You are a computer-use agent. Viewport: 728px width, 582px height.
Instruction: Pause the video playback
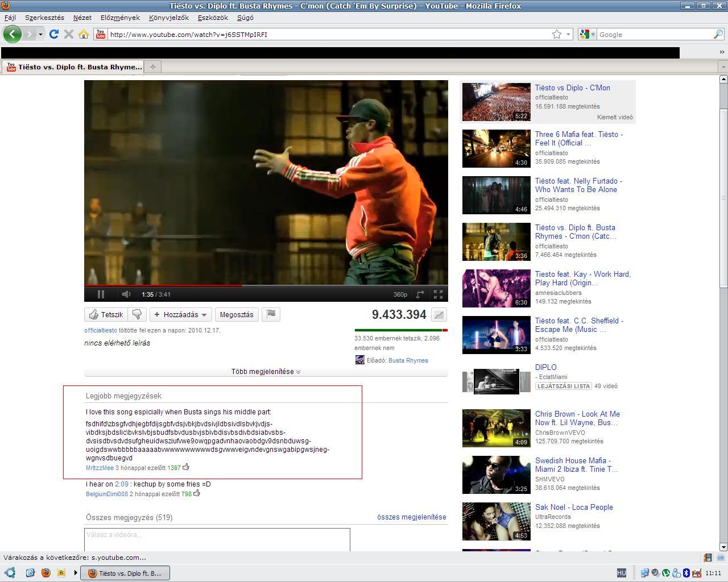coord(101,294)
